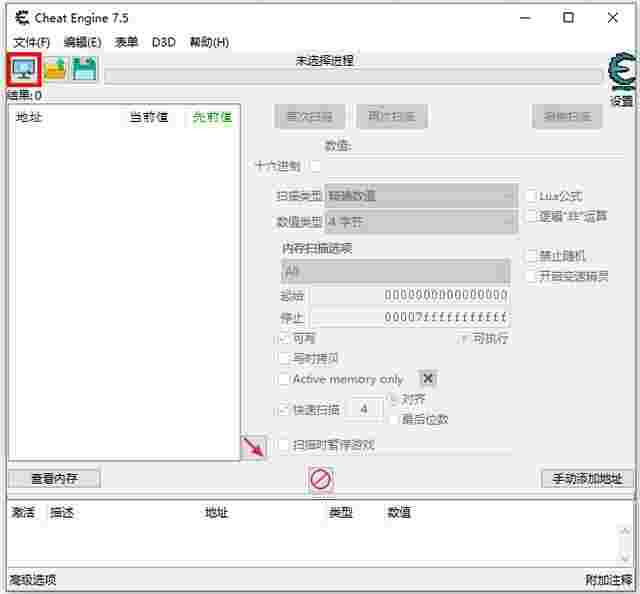Click the red circle clear address list icon
This screenshot has width=640, height=594.
[x=320, y=479]
